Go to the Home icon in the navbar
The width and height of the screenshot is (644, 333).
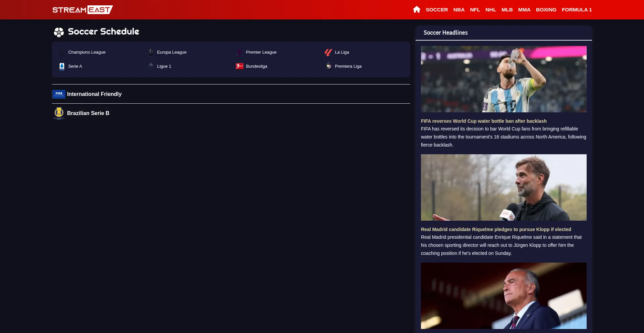417,9
